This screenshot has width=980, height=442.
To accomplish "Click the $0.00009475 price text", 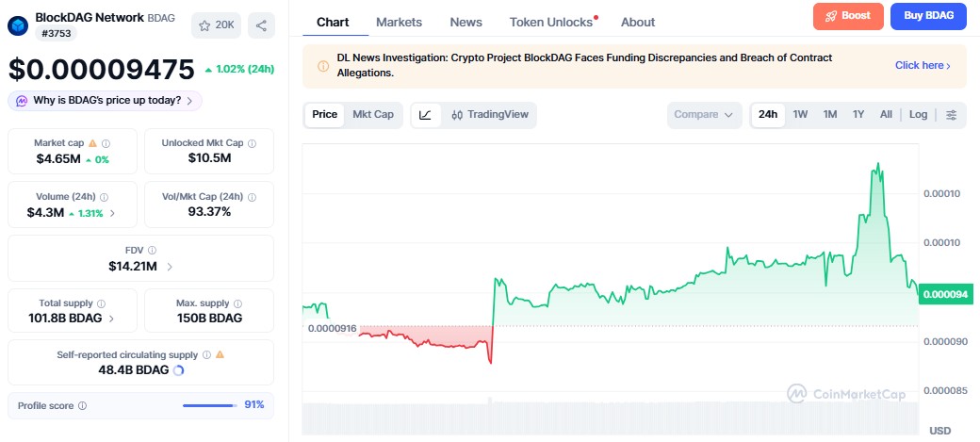I will (x=101, y=70).
